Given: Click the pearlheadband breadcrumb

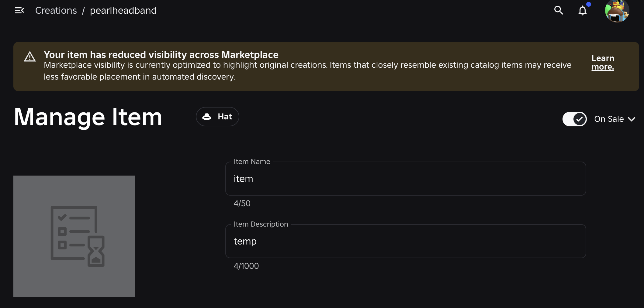Looking at the screenshot, I should [x=123, y=10].
